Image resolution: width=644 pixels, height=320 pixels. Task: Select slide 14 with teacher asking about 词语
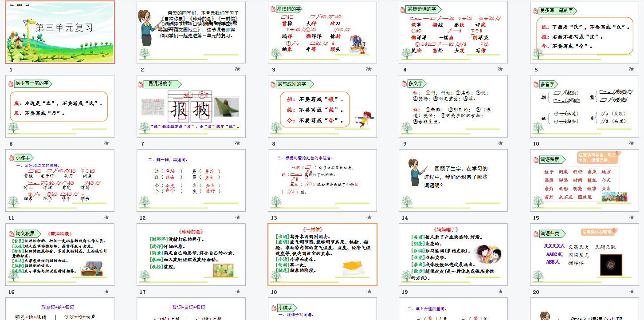click(x=453, y=180)
